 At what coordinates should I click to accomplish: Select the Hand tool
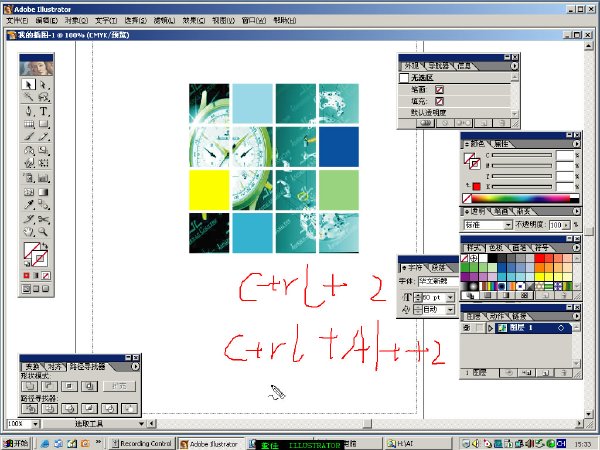coord(29,232)
